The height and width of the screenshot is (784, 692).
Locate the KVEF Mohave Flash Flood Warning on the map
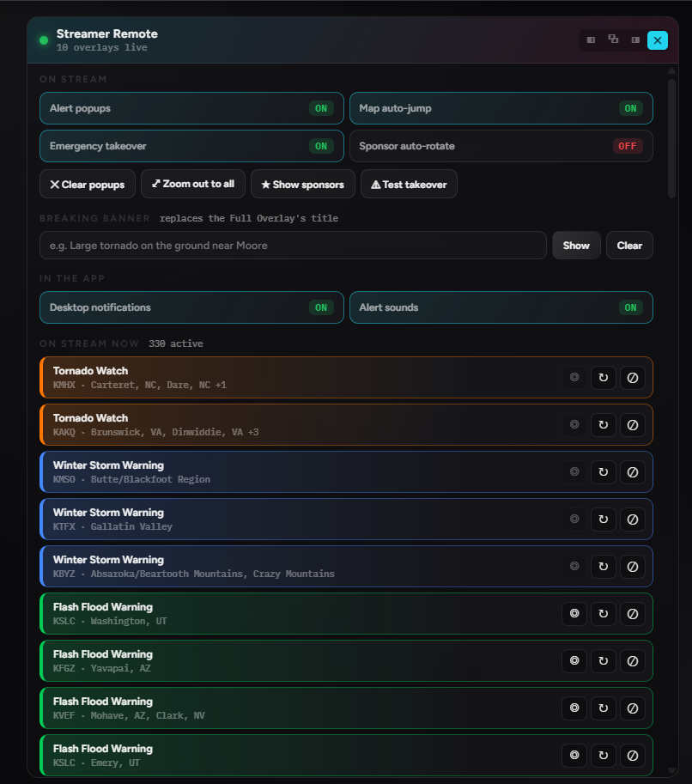point(574,708)
